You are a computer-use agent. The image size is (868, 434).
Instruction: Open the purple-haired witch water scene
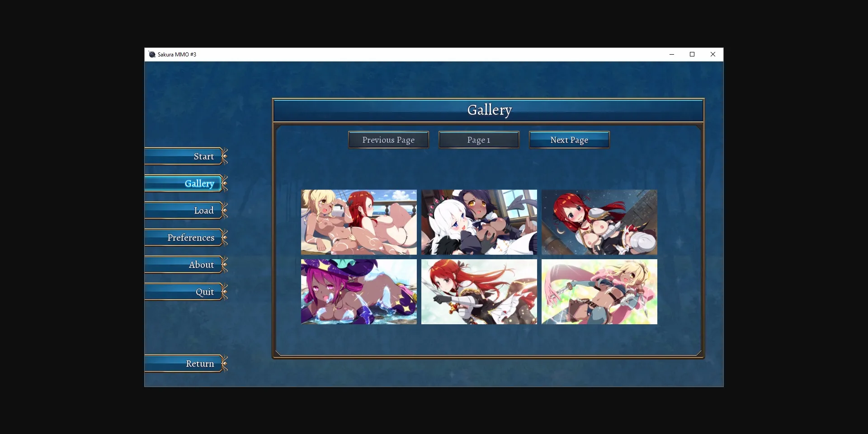tap(359, 292)
